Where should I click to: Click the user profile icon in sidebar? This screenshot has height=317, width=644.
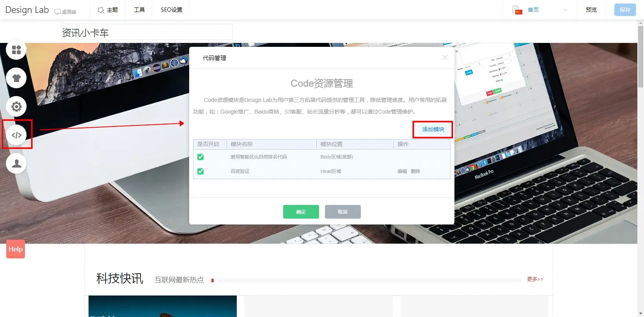16,164
